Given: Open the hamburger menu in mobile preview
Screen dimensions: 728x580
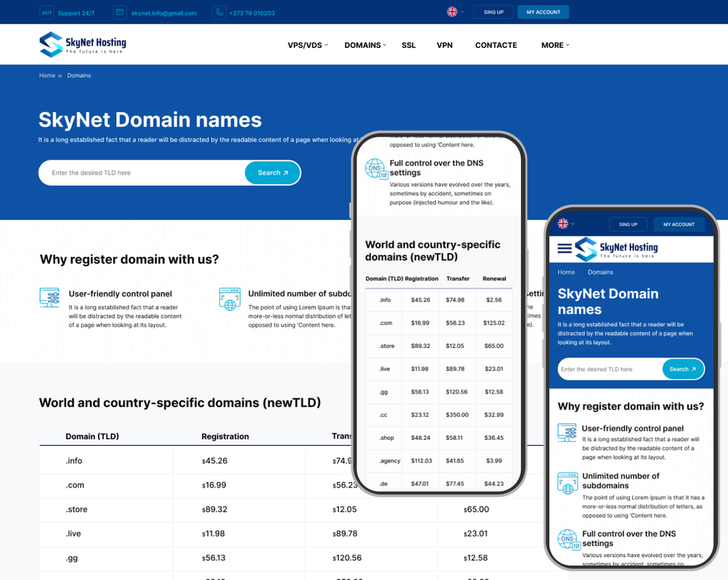Looking at the screenshot, I should pyautogui.click(x=564, y=248).
